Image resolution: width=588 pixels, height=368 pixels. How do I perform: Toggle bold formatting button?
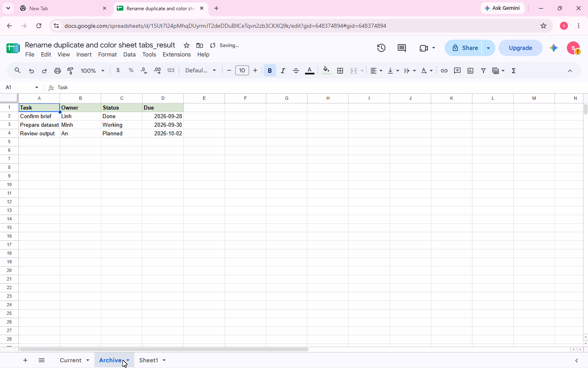[270, 71]
